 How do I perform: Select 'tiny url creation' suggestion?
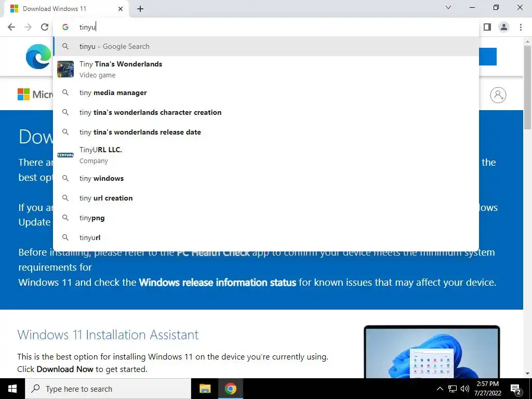click(266, 198)
